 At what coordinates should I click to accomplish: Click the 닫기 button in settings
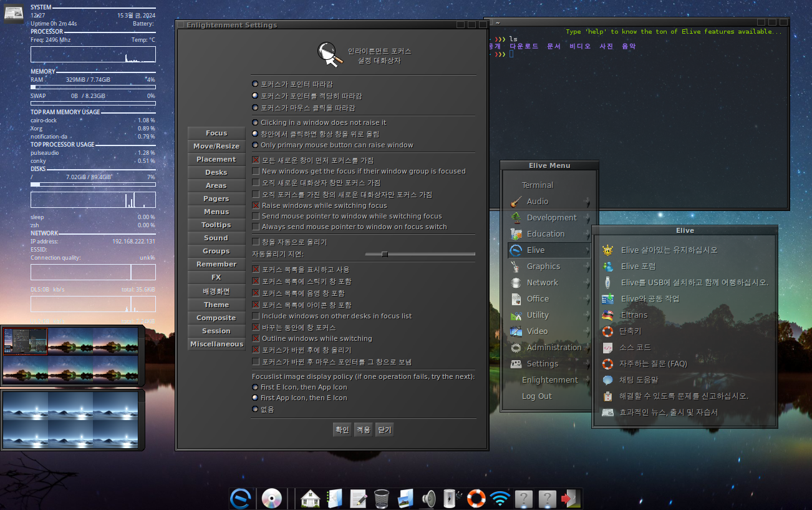click(x=384, y=430)
